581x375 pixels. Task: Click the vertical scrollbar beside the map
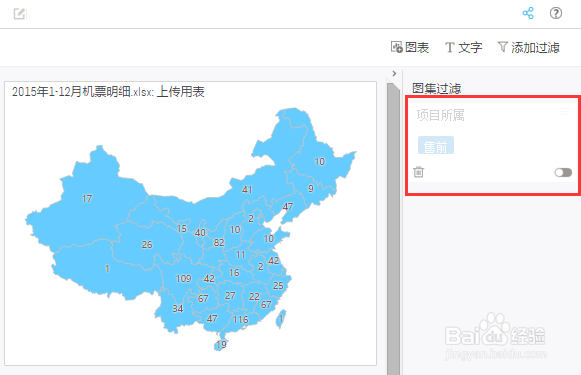point(393,228)
